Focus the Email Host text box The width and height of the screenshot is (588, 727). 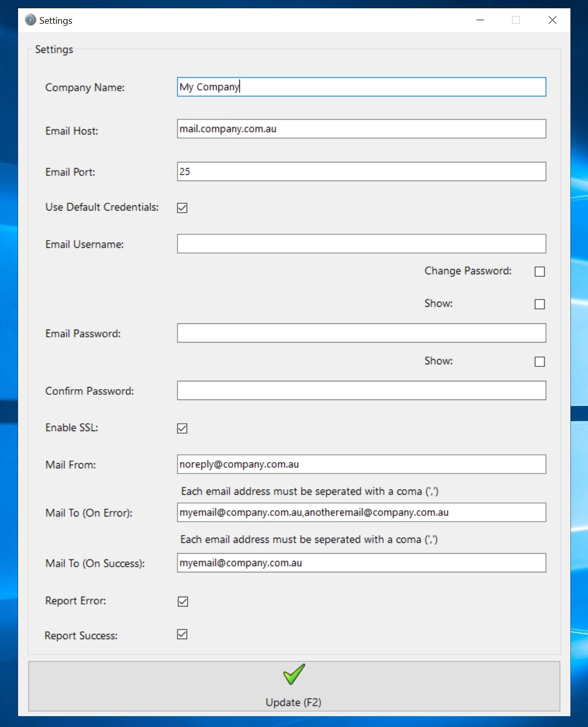click(x=361, y=129)
